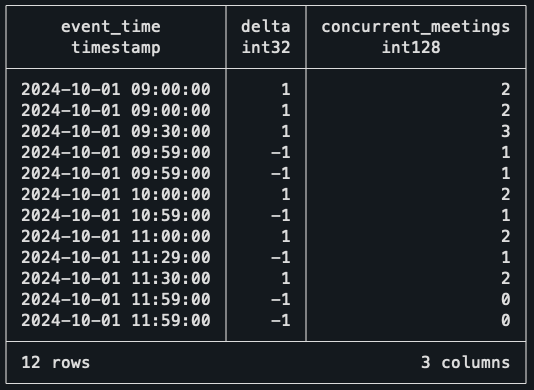
Task: Click delta value in 10:59:00 row
Action: tap(281, 216)
